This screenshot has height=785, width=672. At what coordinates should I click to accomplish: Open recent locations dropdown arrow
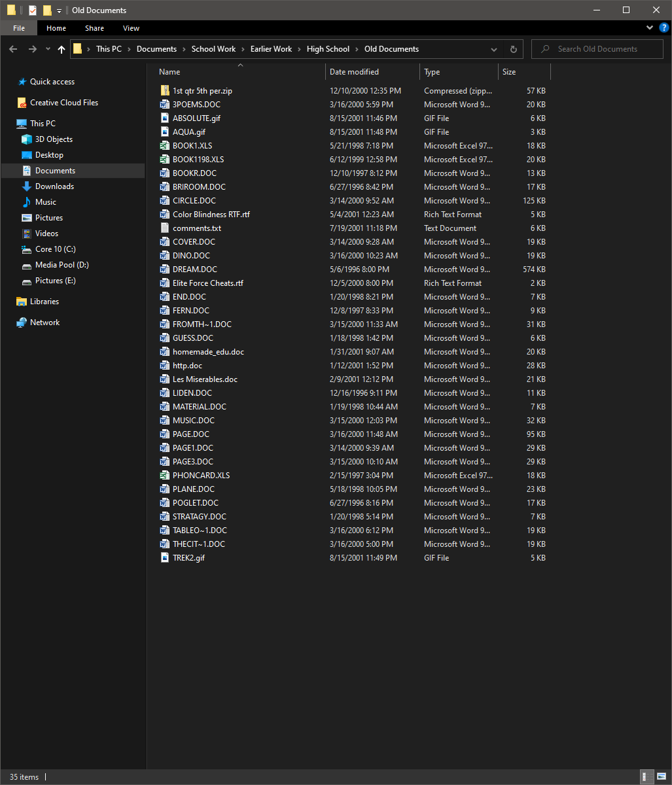coord(48,49)
